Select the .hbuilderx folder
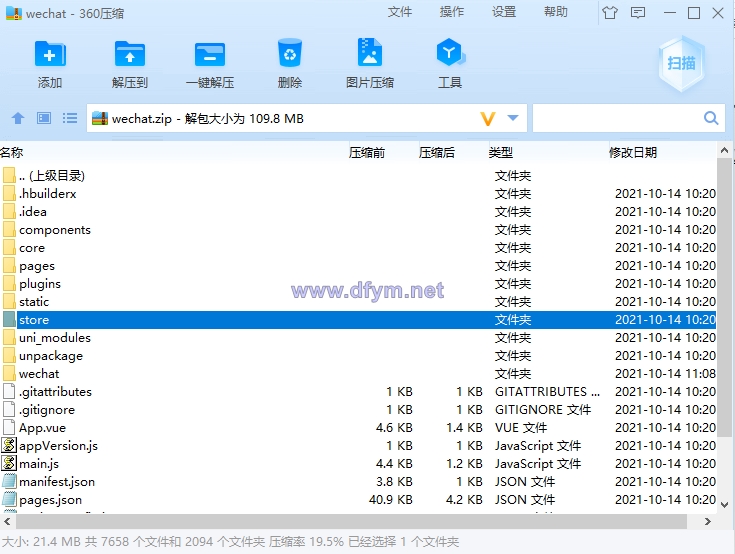735x554 pixels. tap(358, 194)
